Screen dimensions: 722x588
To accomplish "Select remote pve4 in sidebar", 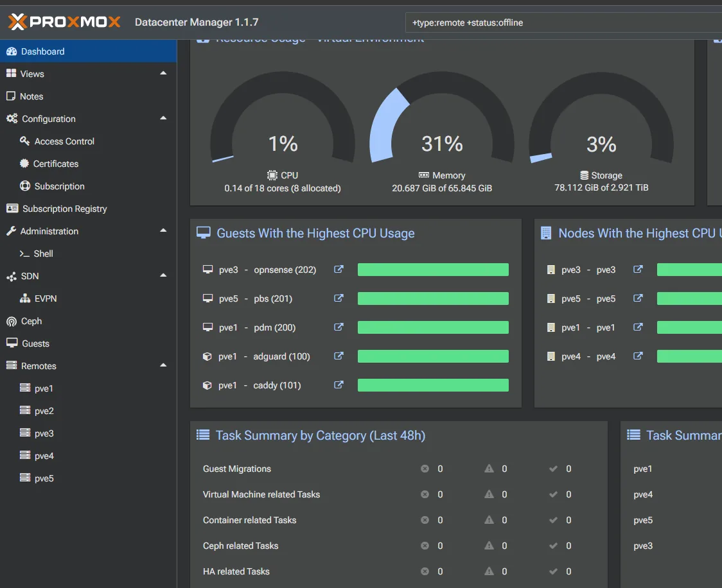I will coord(89,456).
